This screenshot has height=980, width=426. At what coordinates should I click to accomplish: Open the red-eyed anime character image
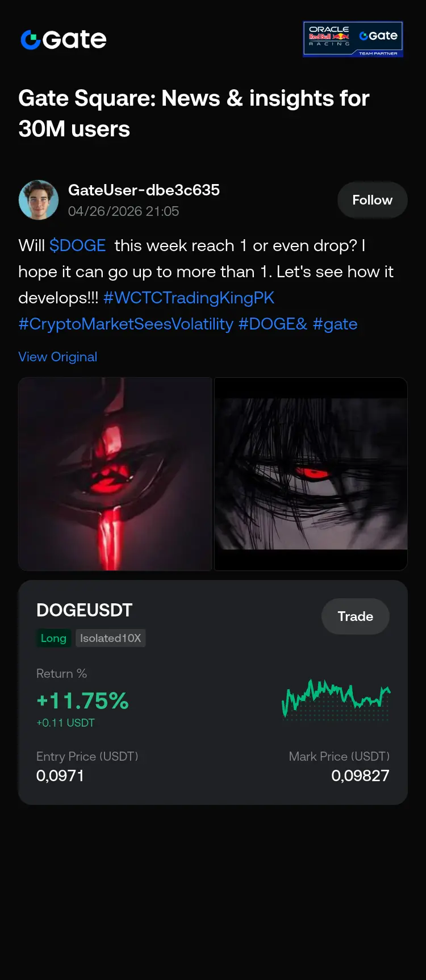pyautogui.click(x=311, y=474)
